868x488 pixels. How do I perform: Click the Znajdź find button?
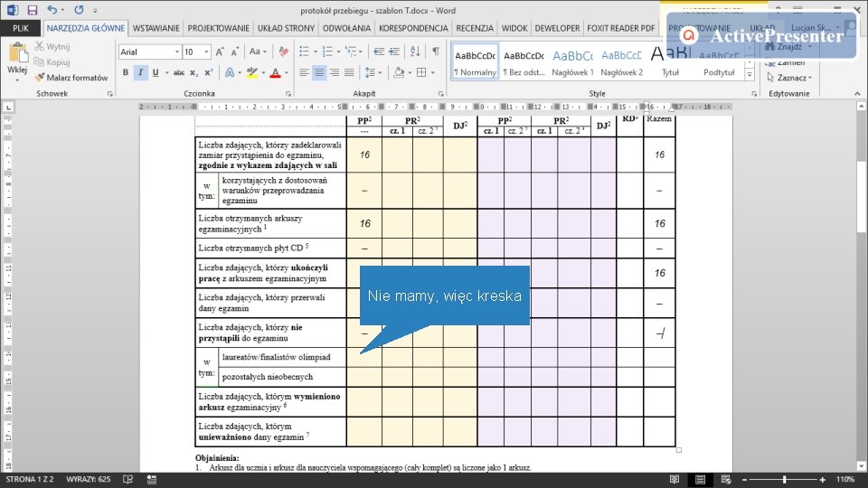click(x=788, y=46)
